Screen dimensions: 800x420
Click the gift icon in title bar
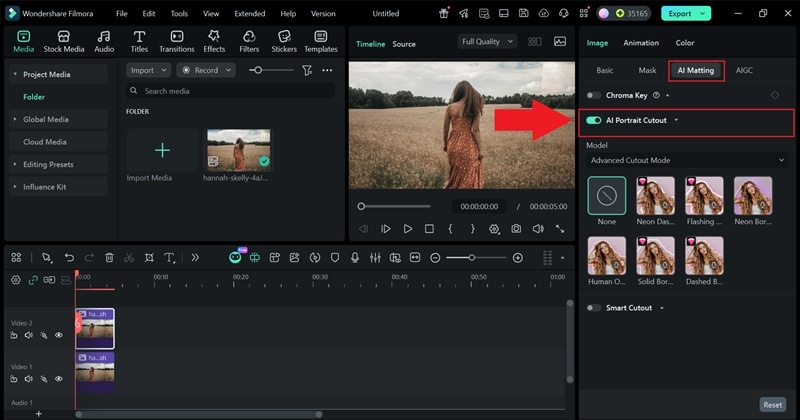tap(443, 13)
